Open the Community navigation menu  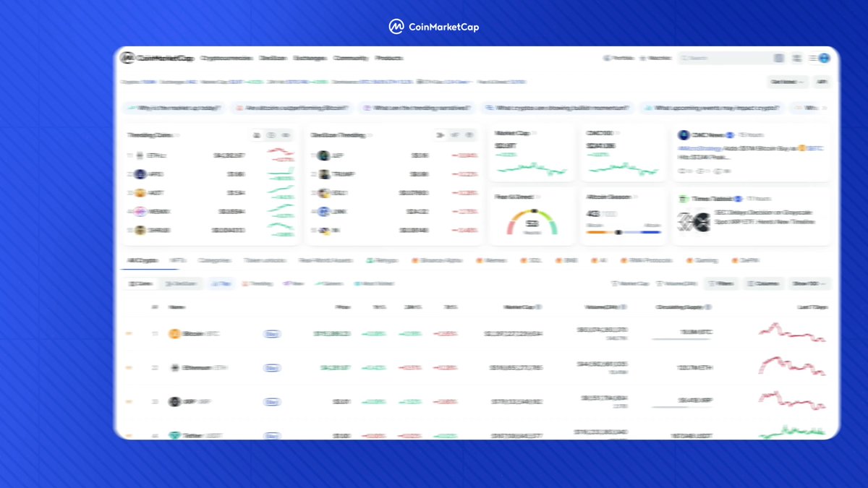click(x=351, y=59)
